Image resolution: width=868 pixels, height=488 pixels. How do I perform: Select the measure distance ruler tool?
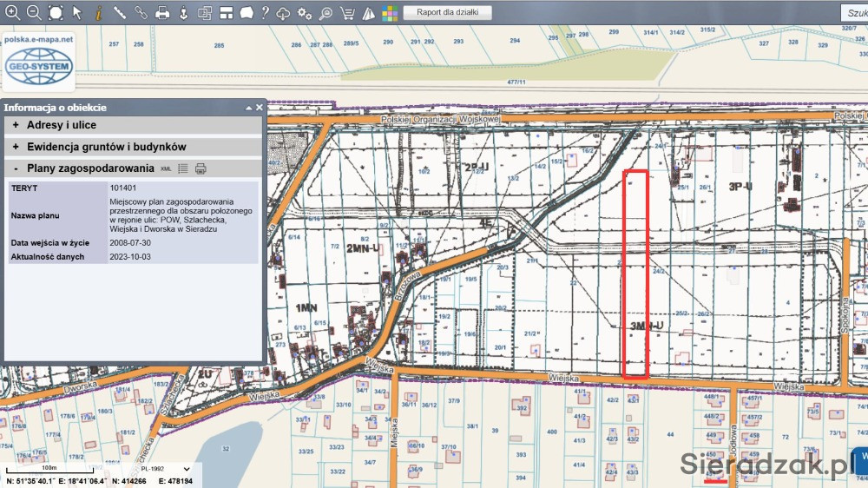click(x=120, y=13)
